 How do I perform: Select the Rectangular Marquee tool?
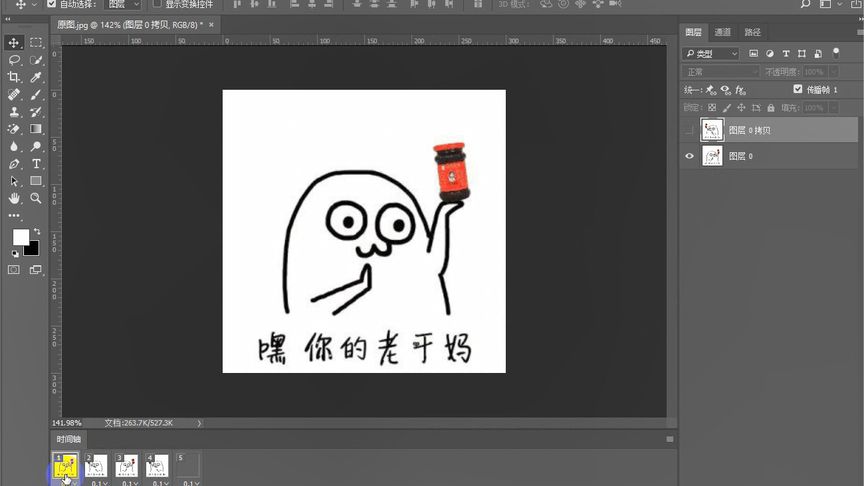pyautogui.click(x=36, y=42)
